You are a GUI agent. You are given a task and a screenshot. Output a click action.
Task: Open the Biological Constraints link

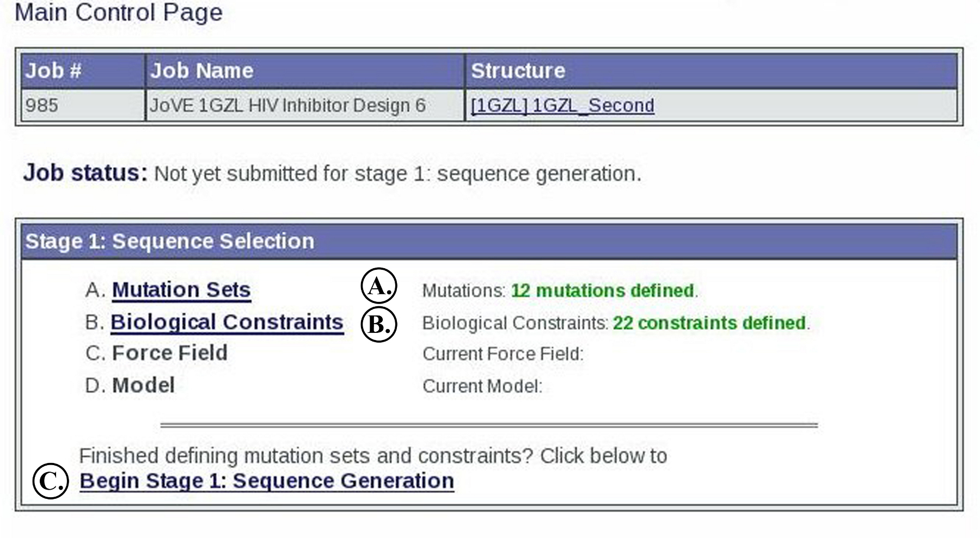point(227,322)
